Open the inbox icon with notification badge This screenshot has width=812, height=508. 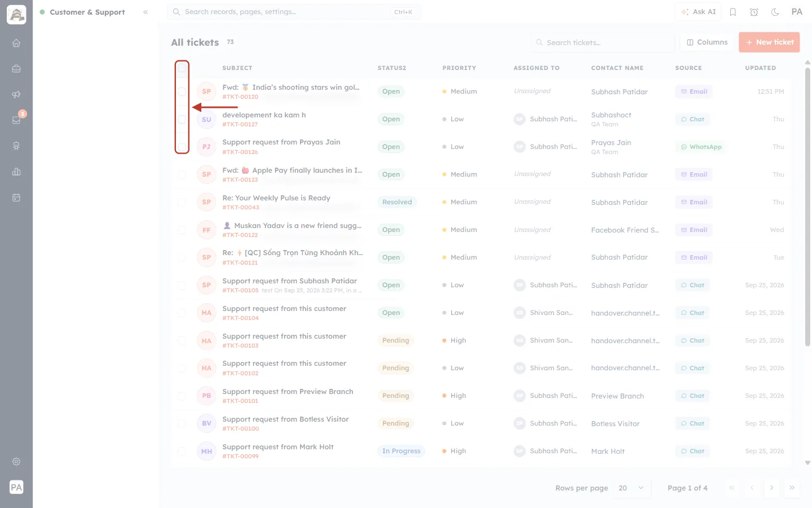16,120
